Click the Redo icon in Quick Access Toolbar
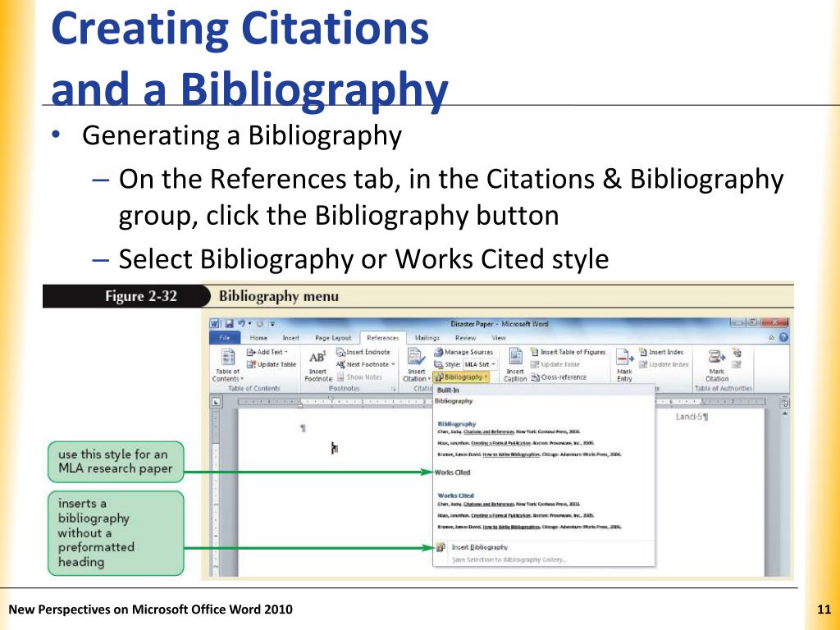This screenshot has width=840, height=630. click(260, 323)
